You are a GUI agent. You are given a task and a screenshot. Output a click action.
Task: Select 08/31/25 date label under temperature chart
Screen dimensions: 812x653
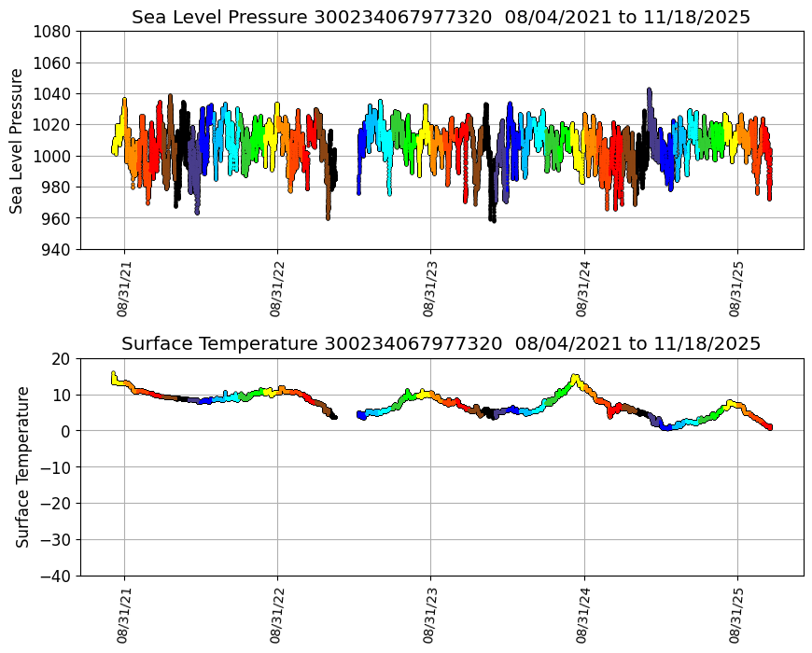pyautogui.click(x=736, y=617)
